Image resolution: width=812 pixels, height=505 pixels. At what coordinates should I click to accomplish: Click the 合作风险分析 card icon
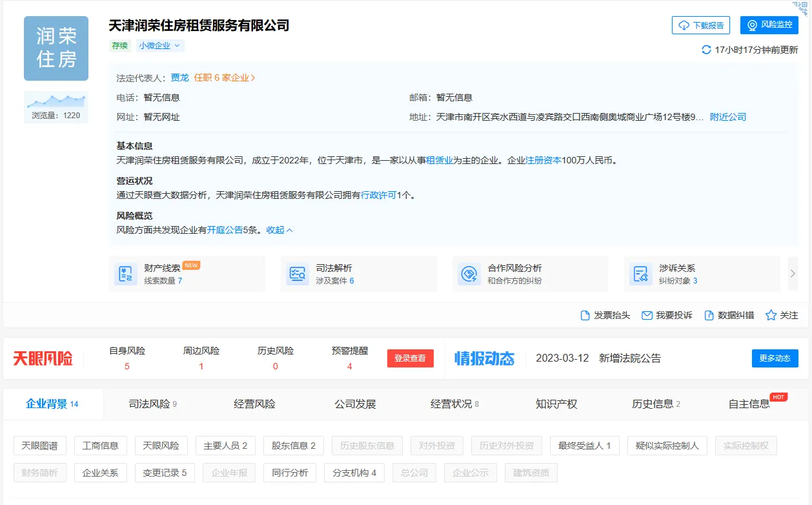tap(469, 274)
